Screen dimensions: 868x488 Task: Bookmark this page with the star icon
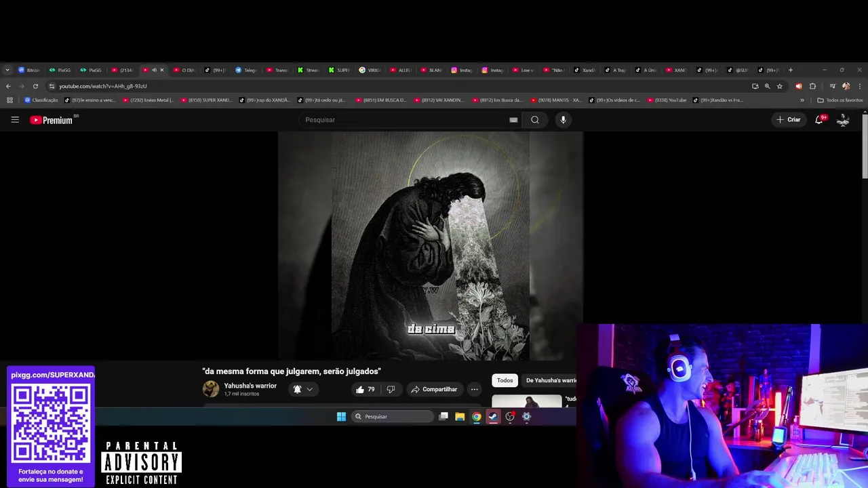click(x=780, y=86)
